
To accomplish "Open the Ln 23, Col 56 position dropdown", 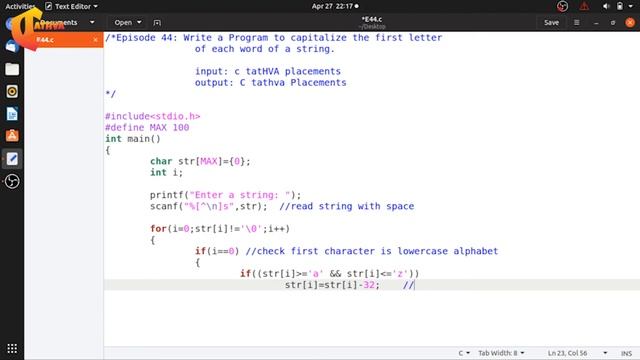I will 577,353.
